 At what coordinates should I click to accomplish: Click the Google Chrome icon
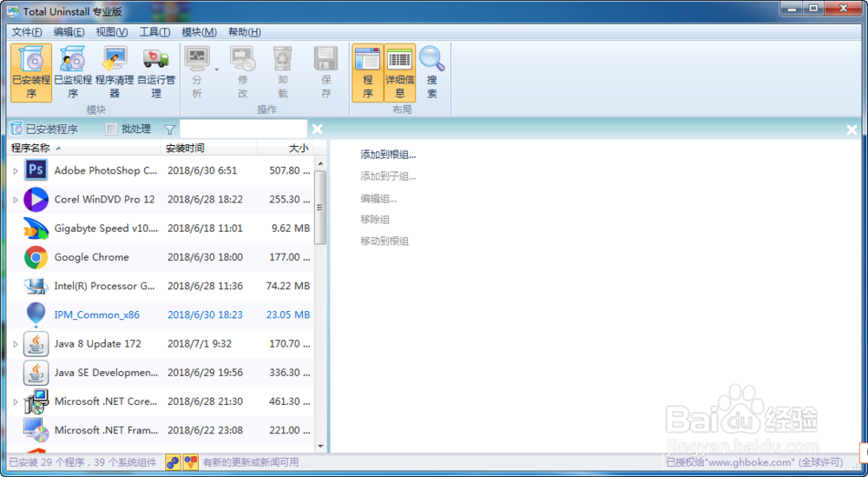[x=36, y=257]
